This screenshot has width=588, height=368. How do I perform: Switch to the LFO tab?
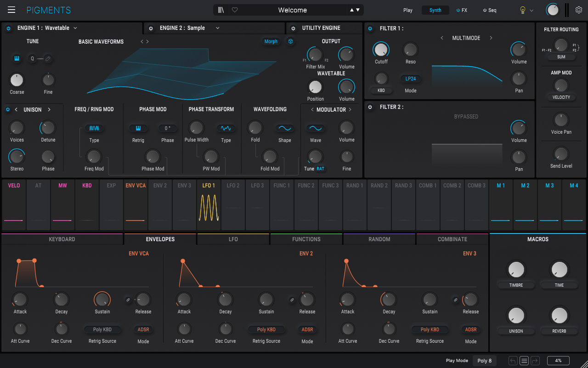[233, 239]
